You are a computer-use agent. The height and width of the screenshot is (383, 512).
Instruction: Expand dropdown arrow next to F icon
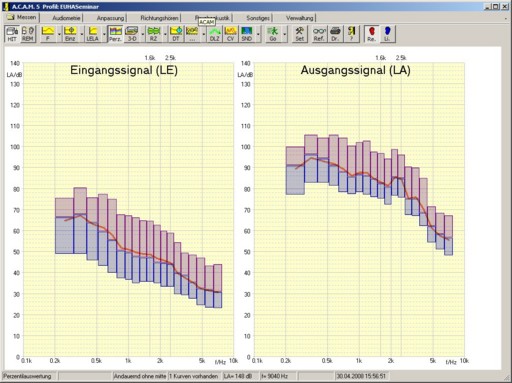click(x=59, y=34)
